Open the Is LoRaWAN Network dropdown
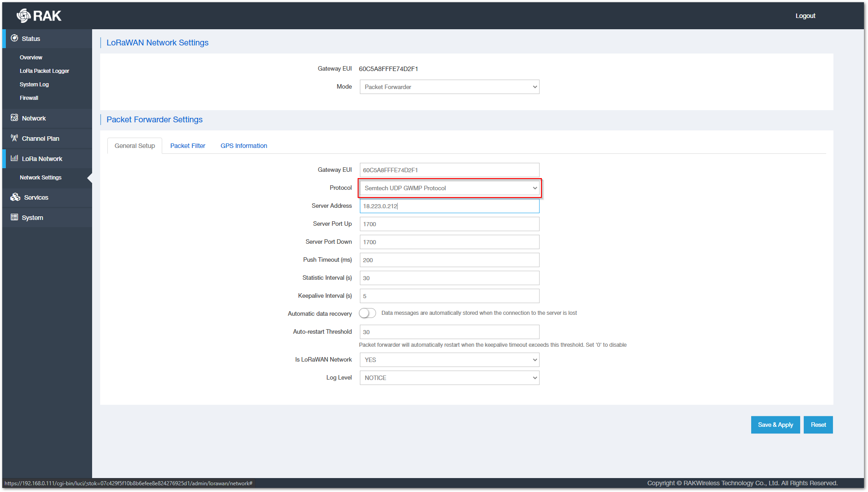Image resolution: width=868 pixels, height=492 pixels. [449, 360]
